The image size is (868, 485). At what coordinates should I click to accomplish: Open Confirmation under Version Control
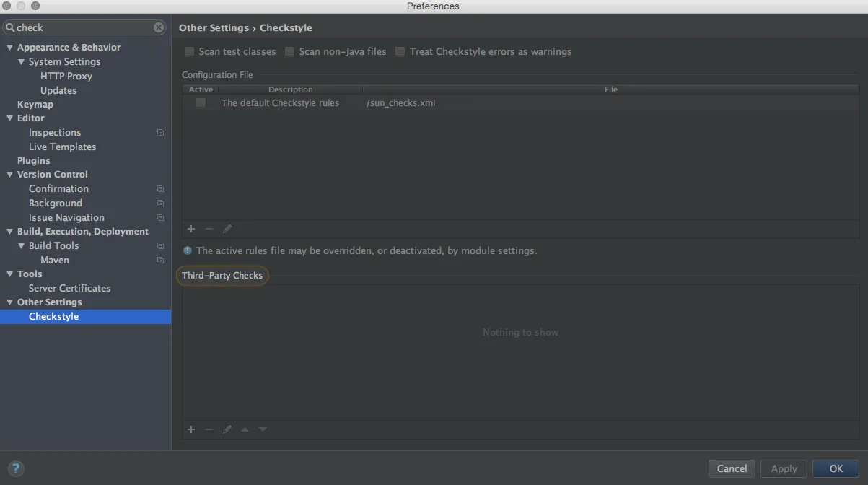click(x=58, y=188)
